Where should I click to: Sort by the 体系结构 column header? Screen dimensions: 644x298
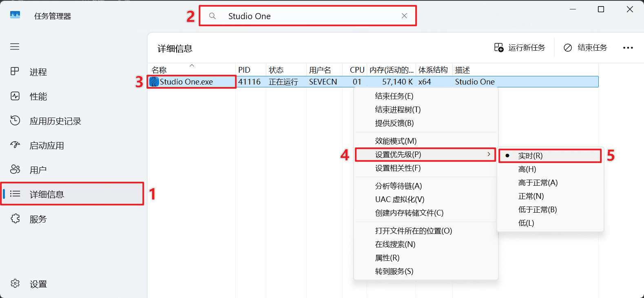434,70
